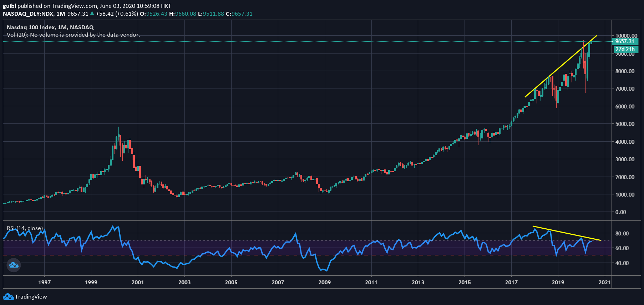
Task: Click the TradingView text at bottom left
Action: coord(31,297)
